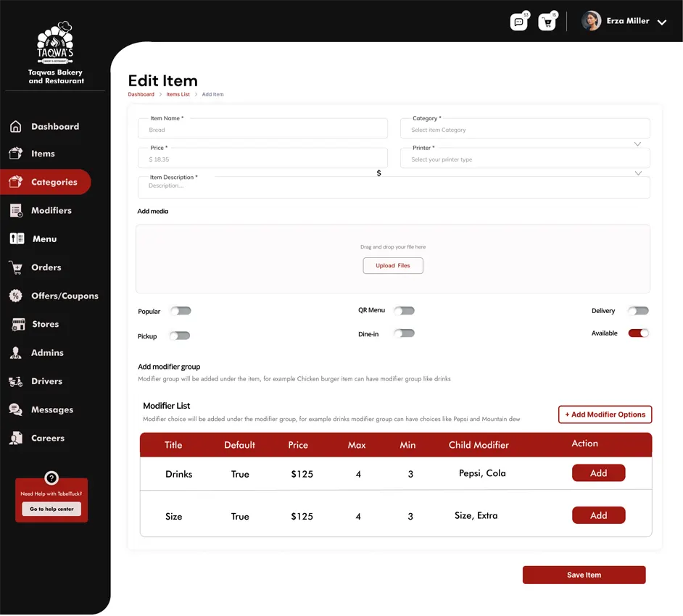Turn on the QR Menu toggle
The width and height of the screenshot is (683, 616).
pos(404,310)
